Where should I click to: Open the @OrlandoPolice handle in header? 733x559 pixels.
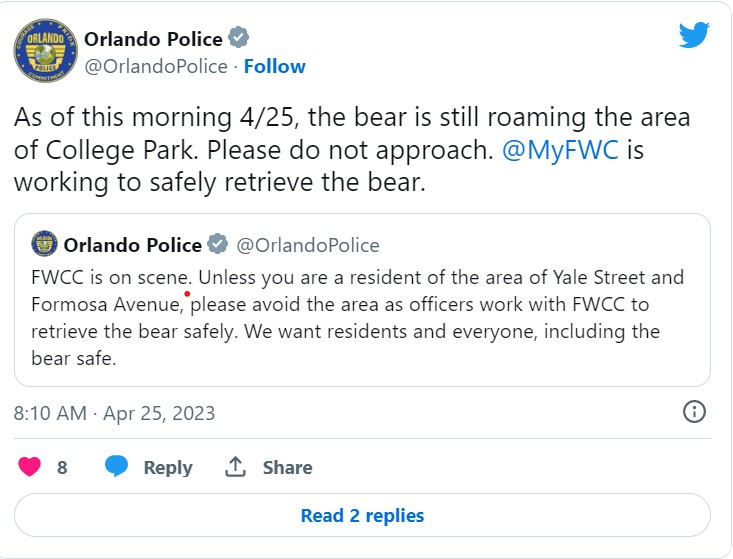click(156, 66)
